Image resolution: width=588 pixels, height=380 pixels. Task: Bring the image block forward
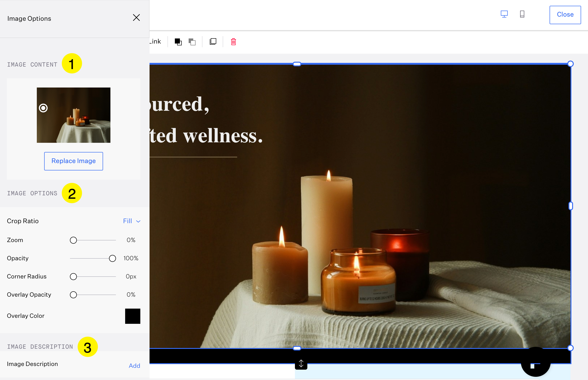[178, 42]
